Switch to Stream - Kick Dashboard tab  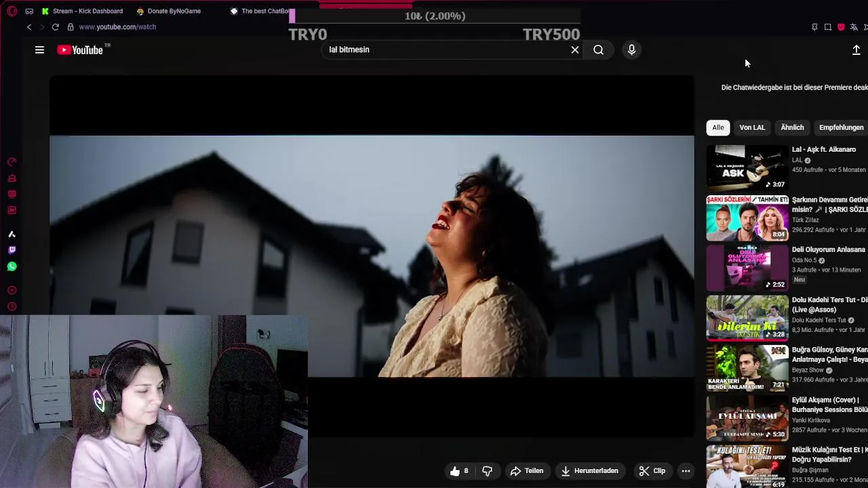[x=82, y=12]
